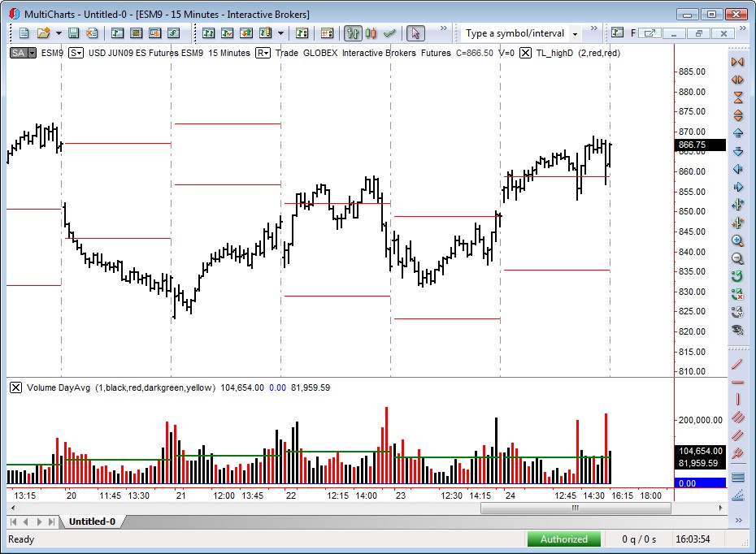756x554 pixels.
Task: Open the DOM window icon with orange marker
Action: coord(154,33)
